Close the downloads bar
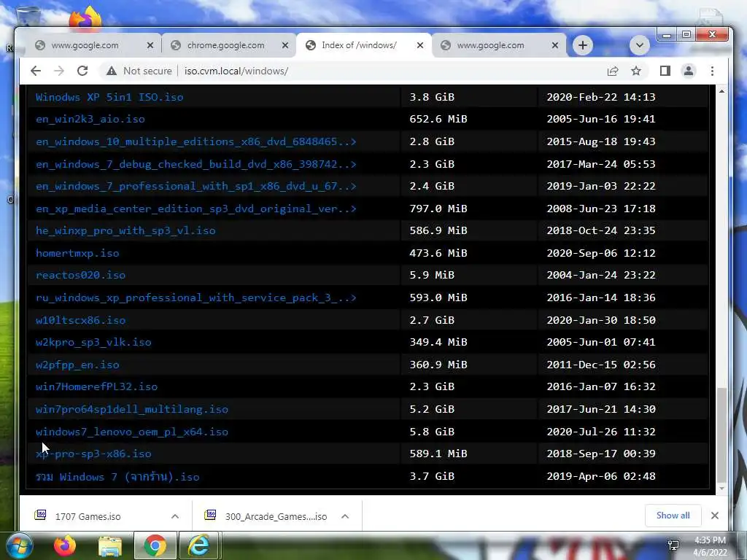The height and width of the screenshot is (560, 747). point(715,516)
